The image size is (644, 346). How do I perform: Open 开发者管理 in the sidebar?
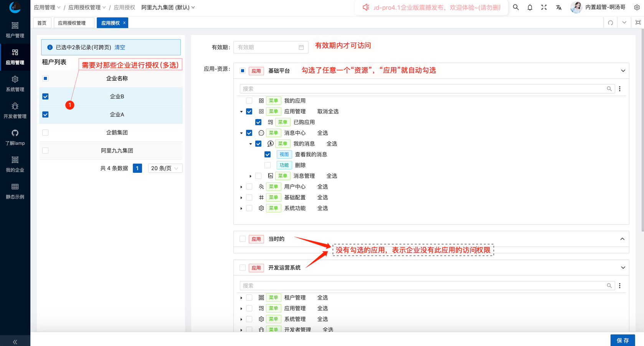click(15, 110)
